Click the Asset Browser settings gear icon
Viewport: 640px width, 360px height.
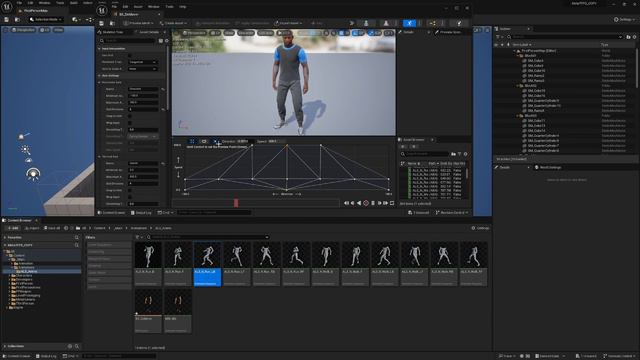tap(465, 154)
